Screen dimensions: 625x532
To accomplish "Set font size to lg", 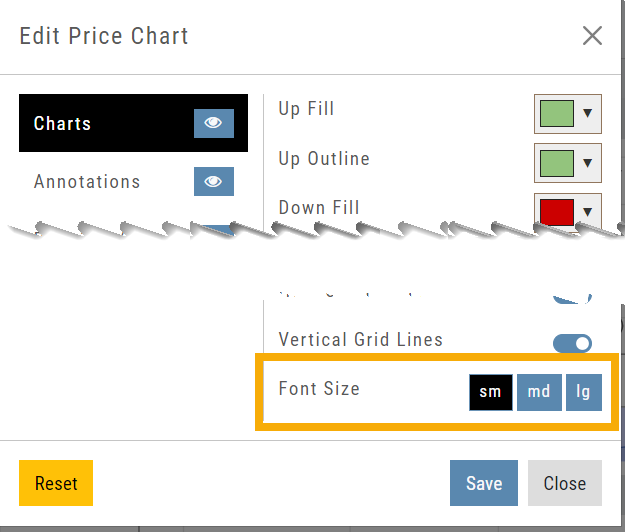I will coord(583,392).
